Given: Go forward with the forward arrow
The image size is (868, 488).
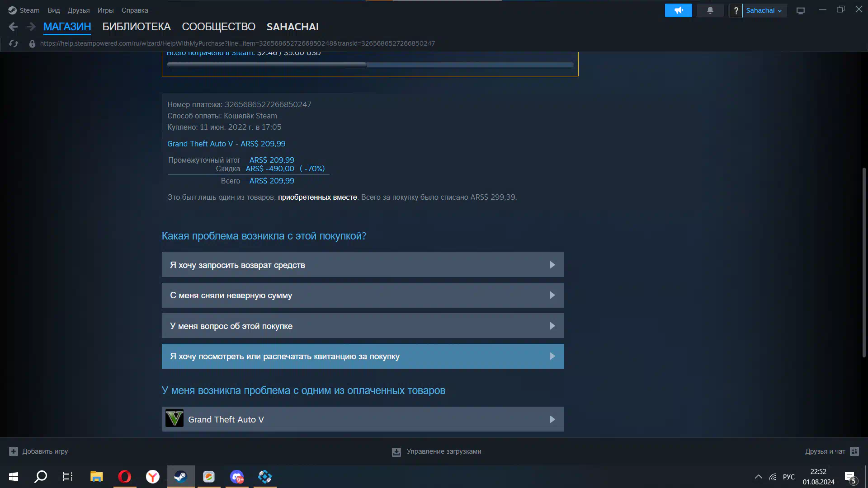Looking at the screenshot, I should point(31,27).
